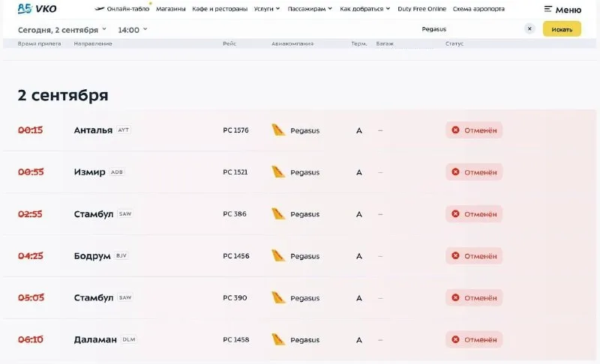The height and width of the screenshot is (364, 600).
Task: Open the date selector Сегодня, 2 сентября
Action: (x=62, y=30)
